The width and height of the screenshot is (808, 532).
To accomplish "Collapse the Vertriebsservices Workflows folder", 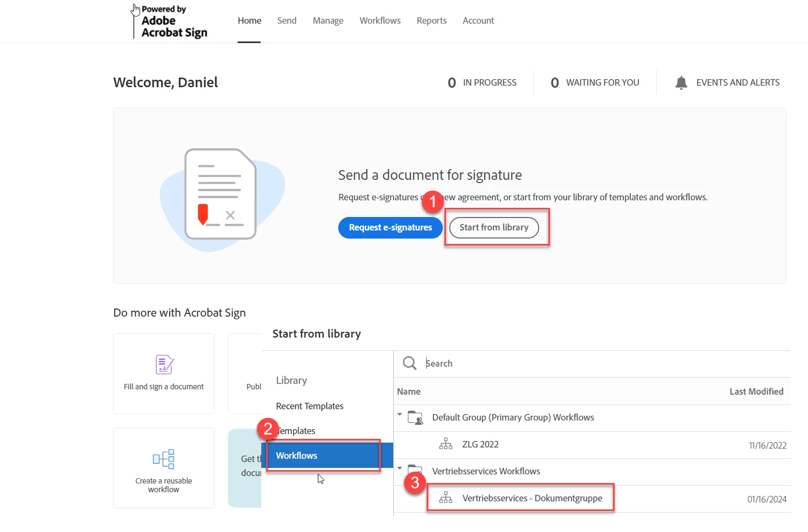I will click(400, 468).
